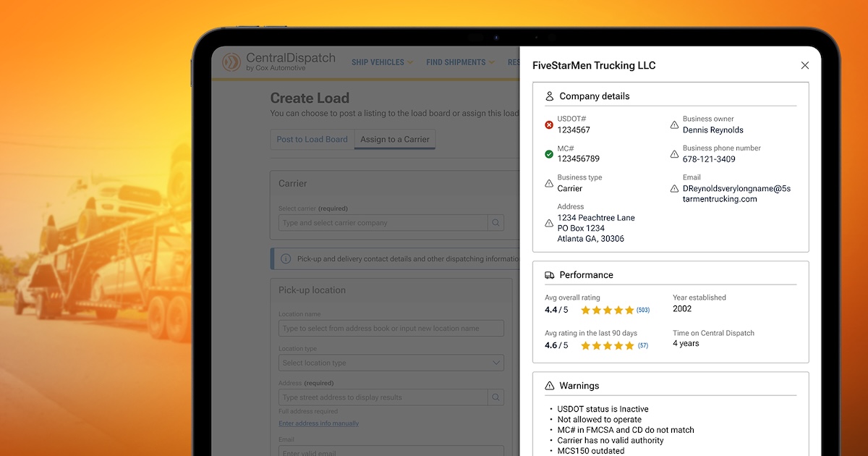Click the CentralDispatch logo icon
Viewport: 868px width, 456px height.
tap(233, 62)
